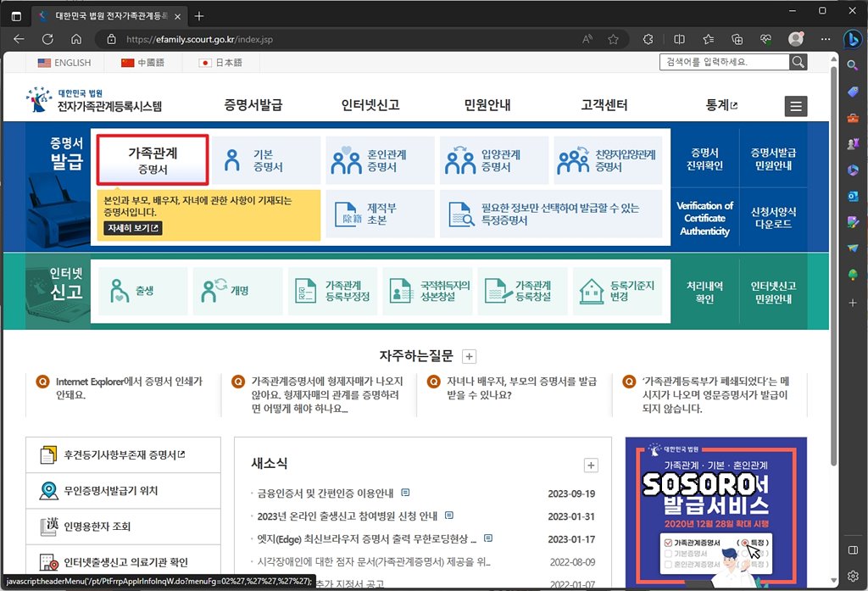Open 처리내역 확인 link
Viewport: 868px width, 591px height.
point(704,292)
